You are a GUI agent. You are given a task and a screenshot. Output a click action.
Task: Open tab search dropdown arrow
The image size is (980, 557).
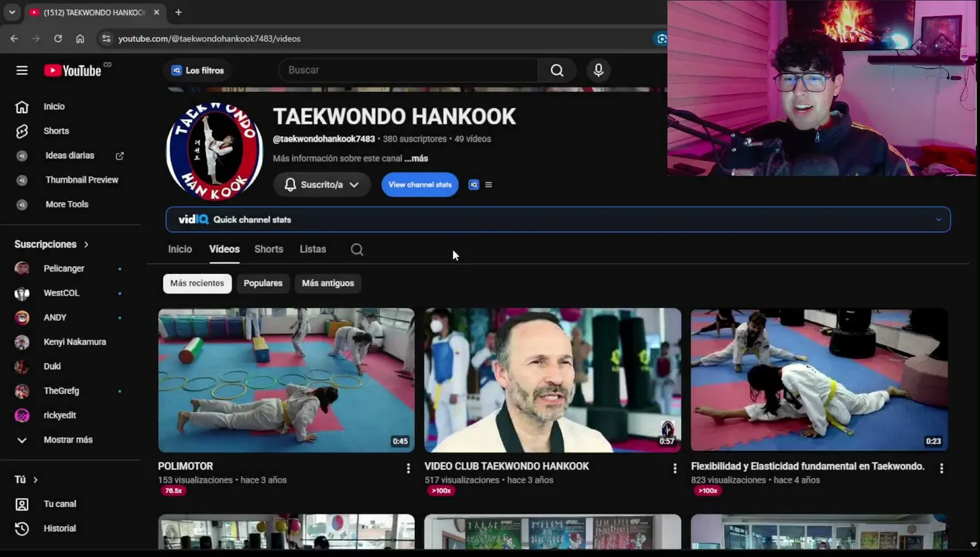tap(12, 12)
